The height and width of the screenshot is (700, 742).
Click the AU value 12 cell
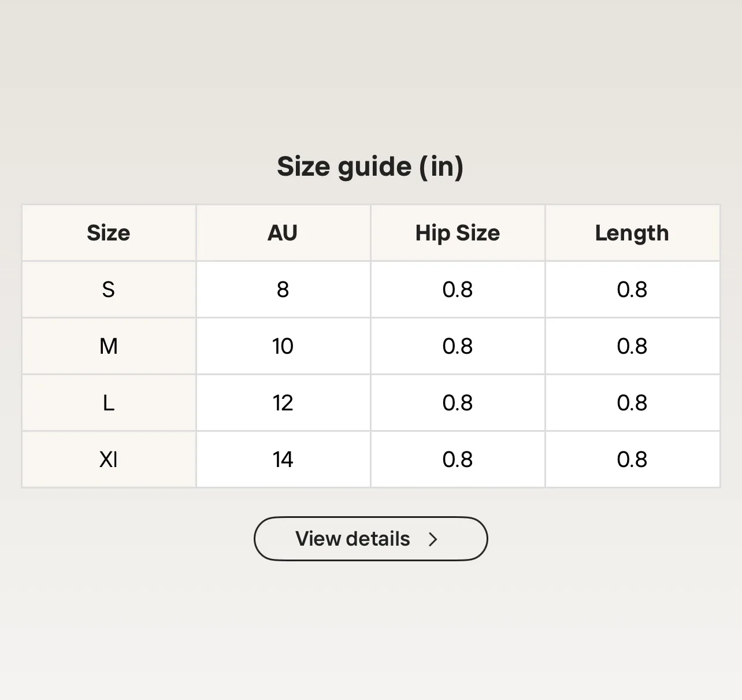coord(283,403)
